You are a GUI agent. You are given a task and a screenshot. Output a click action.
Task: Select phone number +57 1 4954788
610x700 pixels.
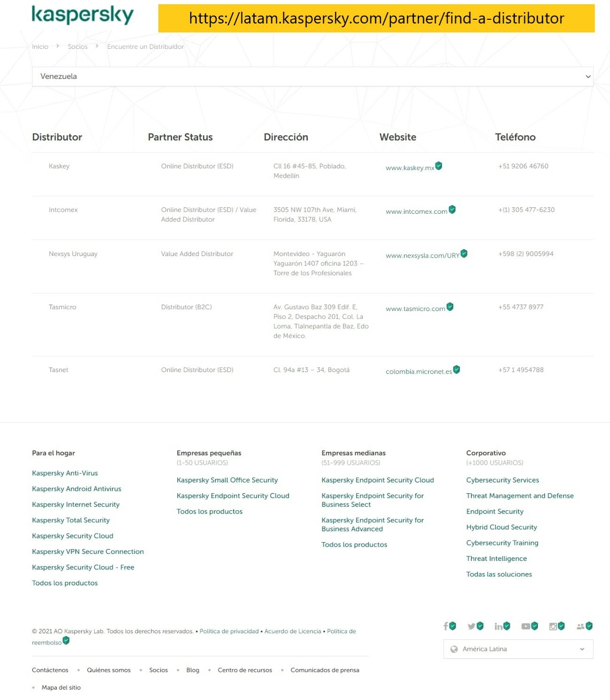(x=521, y=370)
